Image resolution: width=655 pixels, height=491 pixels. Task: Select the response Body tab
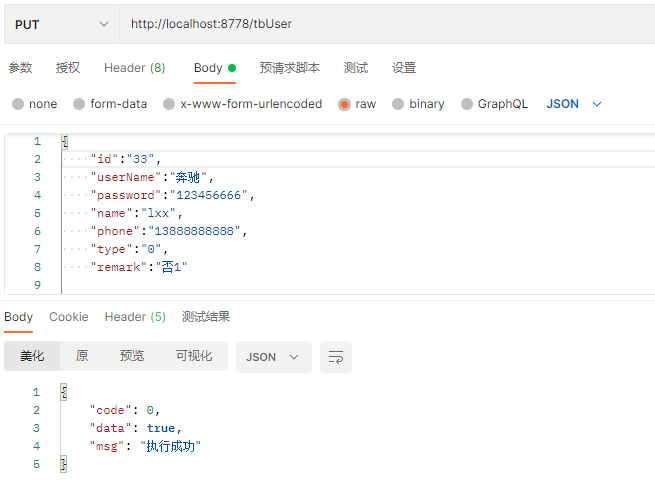tap(18, 317)
